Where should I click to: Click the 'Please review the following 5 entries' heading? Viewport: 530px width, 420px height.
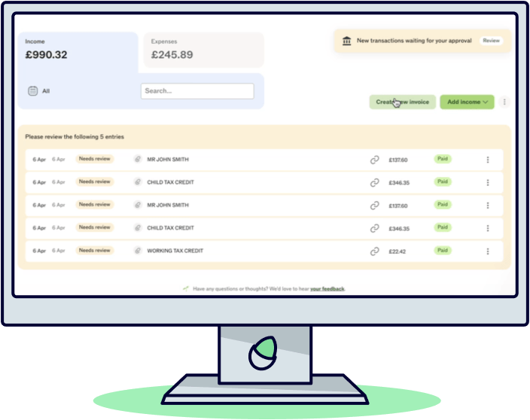click(75, 137)
